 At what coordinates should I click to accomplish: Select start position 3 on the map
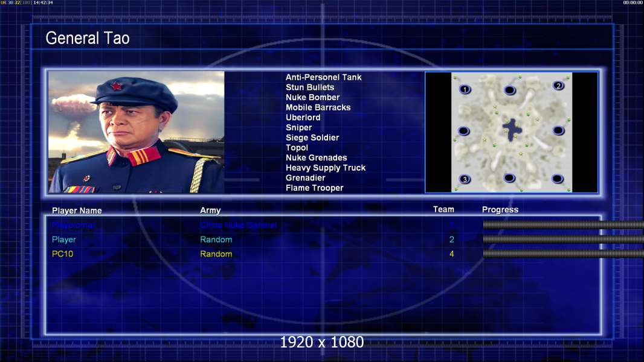click(x=465, y=179)
